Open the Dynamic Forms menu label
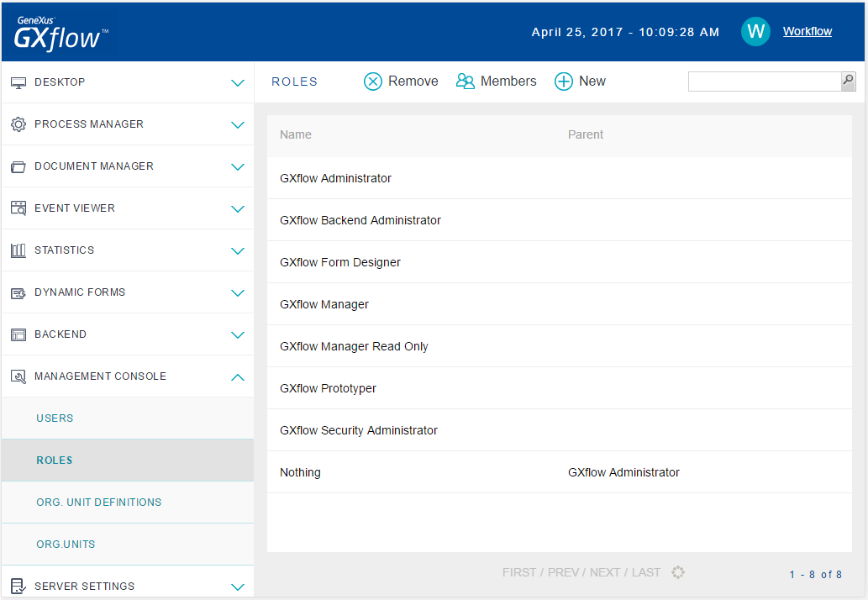 (80, 292)
